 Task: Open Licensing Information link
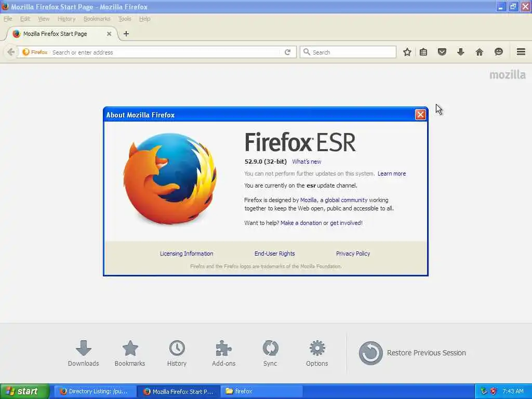[x=187, y=254]
